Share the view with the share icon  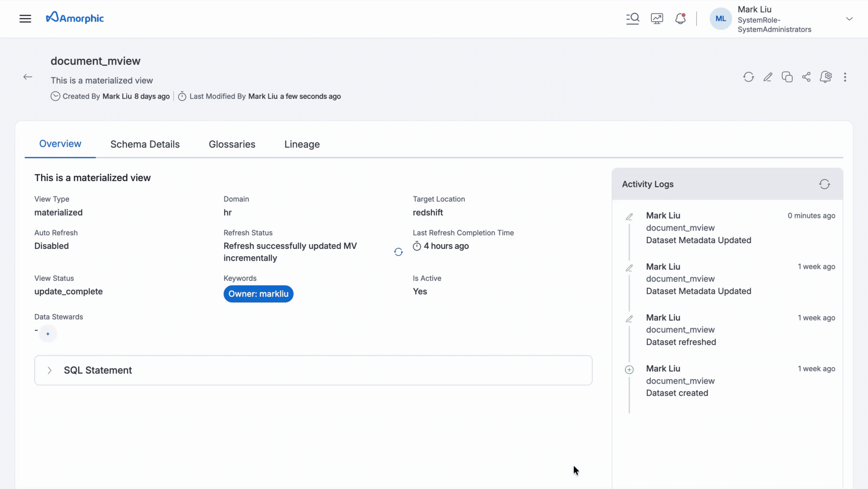click(x=806, y=77)
